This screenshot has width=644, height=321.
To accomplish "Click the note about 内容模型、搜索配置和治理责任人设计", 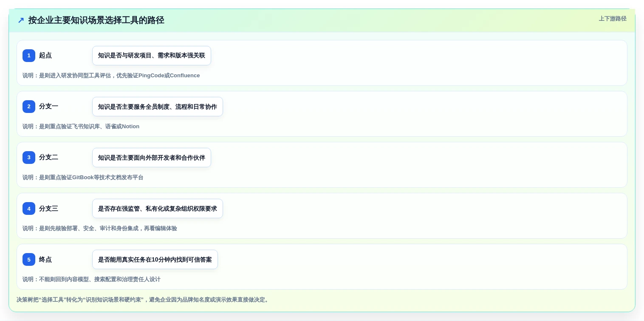I will tap(91, 279).
